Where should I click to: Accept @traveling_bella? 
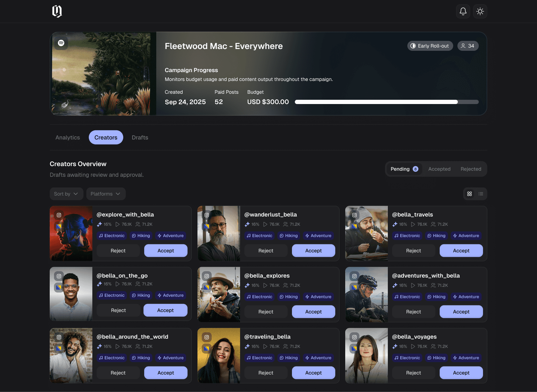314,373
